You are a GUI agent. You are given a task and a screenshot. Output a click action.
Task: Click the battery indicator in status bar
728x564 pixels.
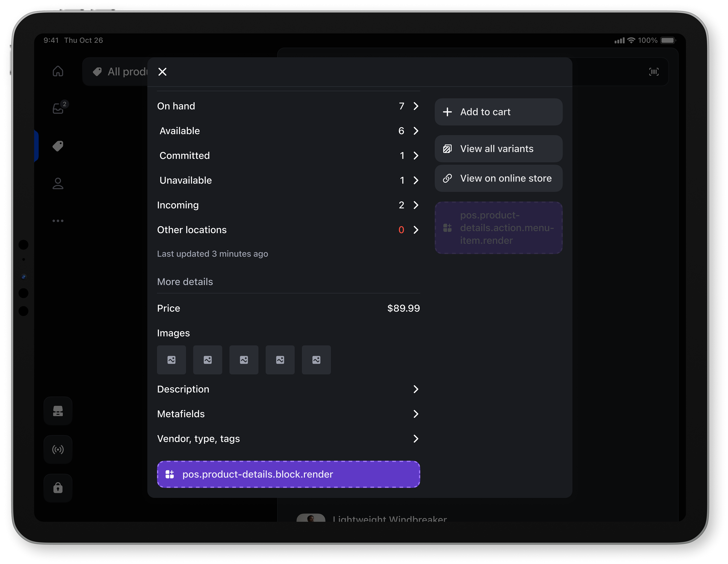tap(668, 40)
